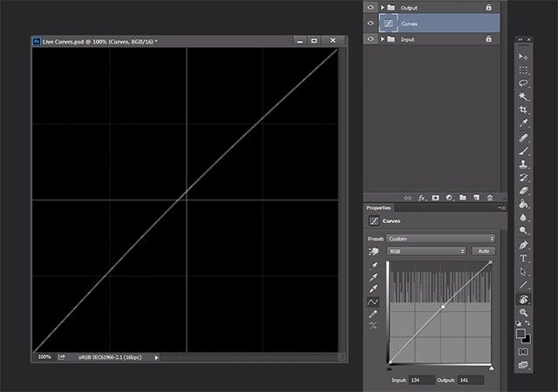Change the screen mode

[x=523, y=365]
